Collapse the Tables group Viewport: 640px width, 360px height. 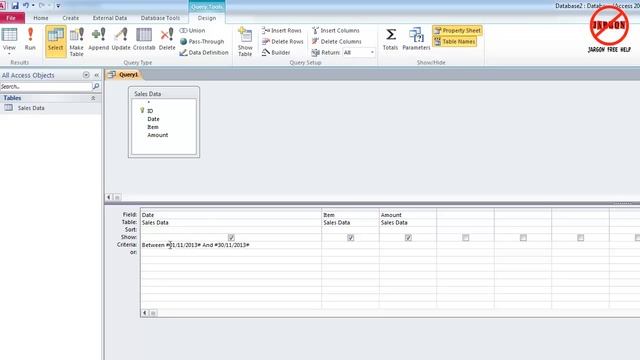click(93, 98)
